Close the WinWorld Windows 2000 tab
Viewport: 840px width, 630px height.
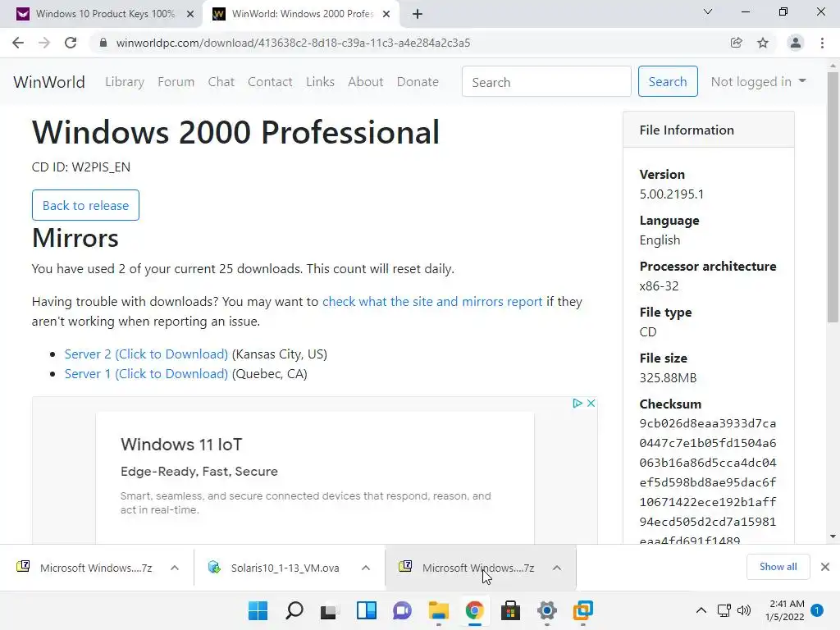(x=386, y=15)
